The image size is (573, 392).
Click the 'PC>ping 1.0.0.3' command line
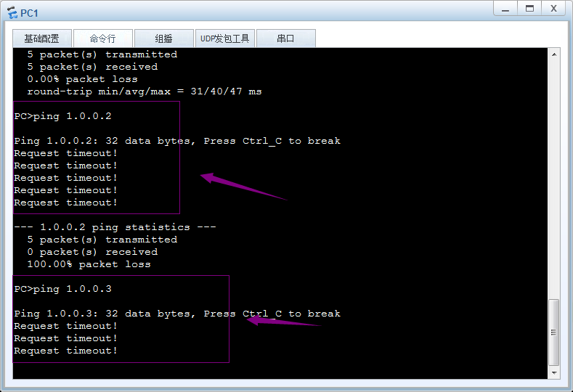tap(63, 289)
